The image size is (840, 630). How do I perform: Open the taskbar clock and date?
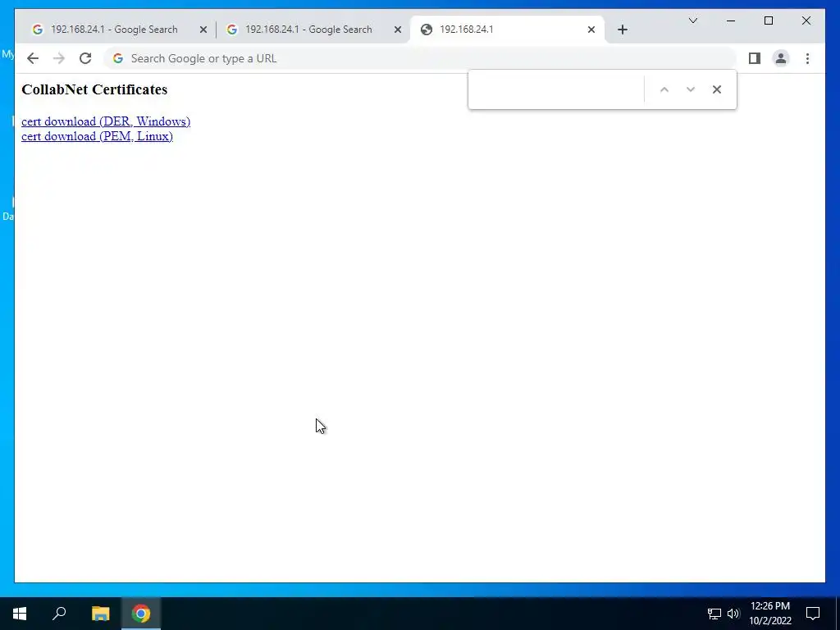click(769, 614)
